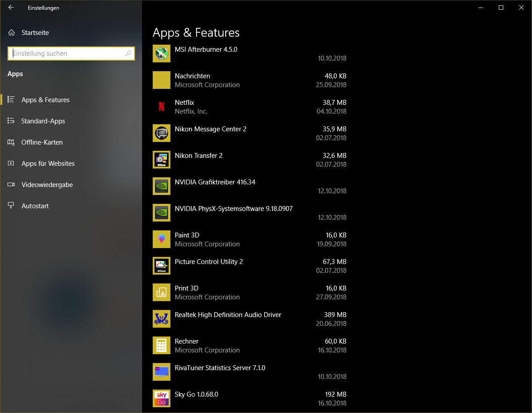This screenshot has height=413, width=532.
Task: Select the Nachrichten app name
Action: [x=193, y=76]
